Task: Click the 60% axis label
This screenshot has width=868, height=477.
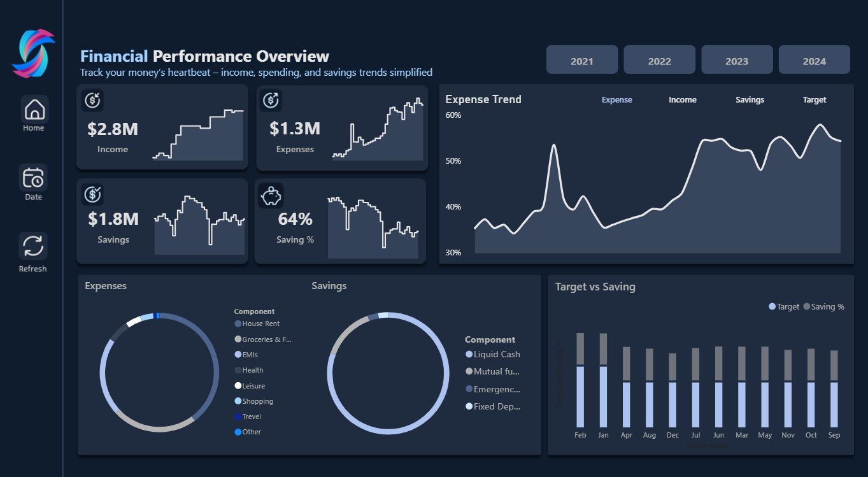Action: [453, 115]
